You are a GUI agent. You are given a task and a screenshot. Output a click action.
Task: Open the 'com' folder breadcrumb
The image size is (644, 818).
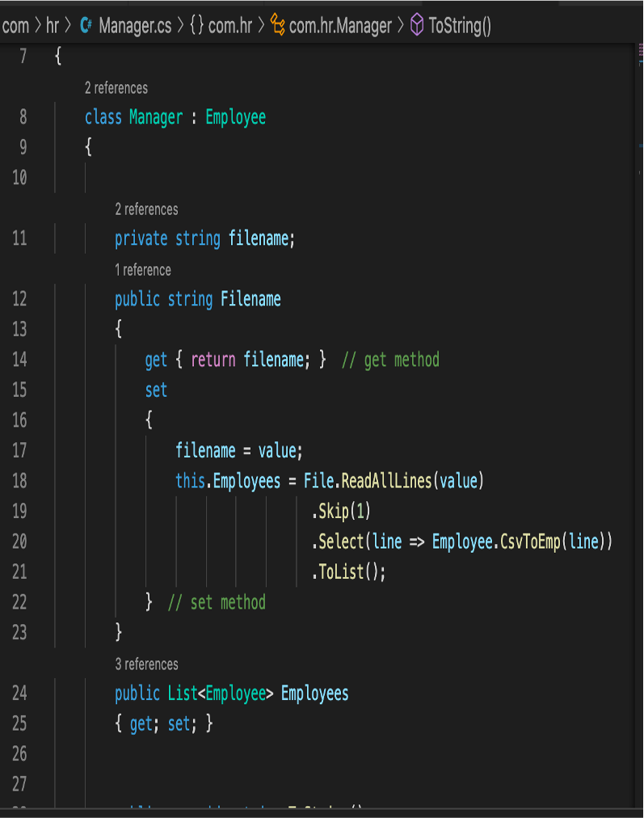pos(15,26)
